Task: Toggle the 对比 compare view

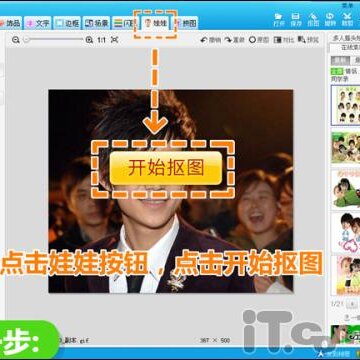Action: pyautogui.click(x=284, y=40)
